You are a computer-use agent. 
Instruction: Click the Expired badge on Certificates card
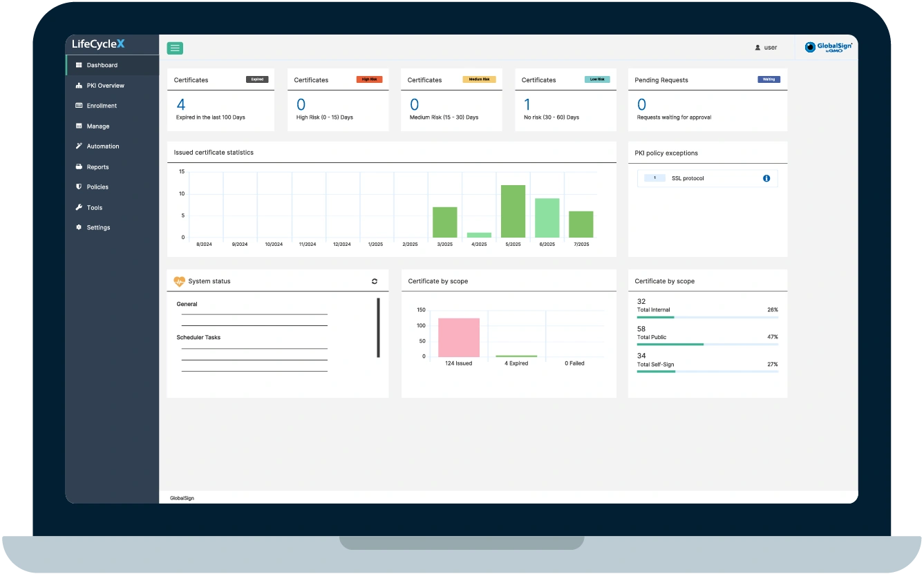[256, 79]
